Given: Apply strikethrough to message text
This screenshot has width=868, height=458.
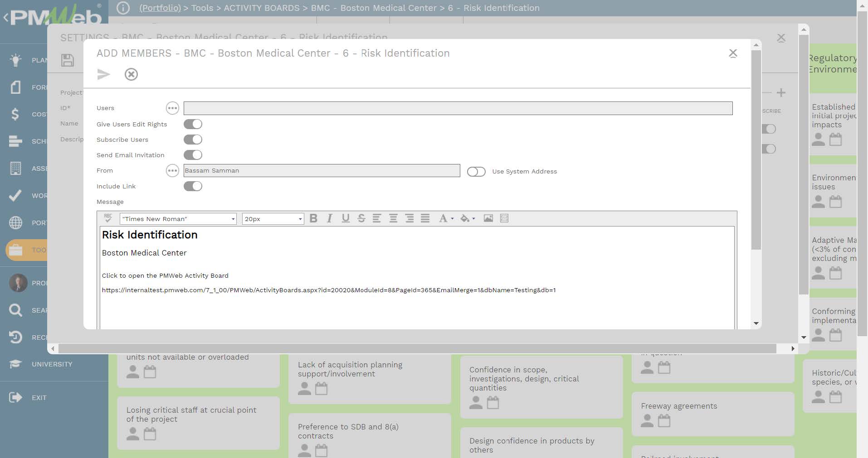Looking at the screenshot, I should (x=361, y=218).
